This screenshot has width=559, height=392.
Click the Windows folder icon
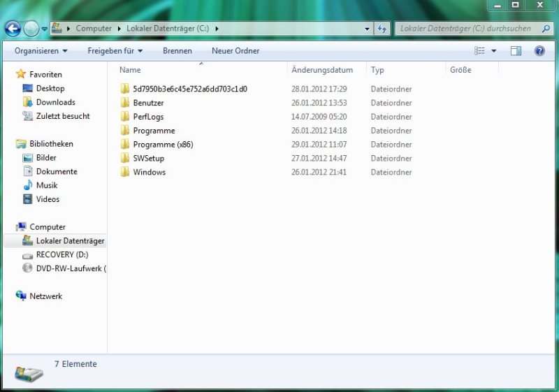point(125,172)
